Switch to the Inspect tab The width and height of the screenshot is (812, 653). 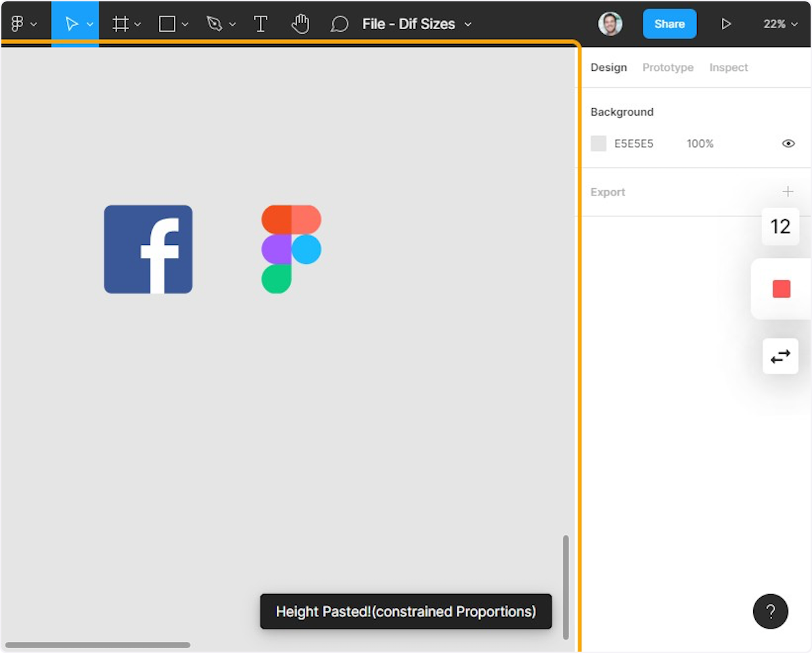729,68
